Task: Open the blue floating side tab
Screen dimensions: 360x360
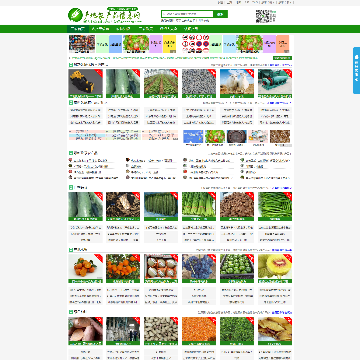Action: tap(356, 70)
